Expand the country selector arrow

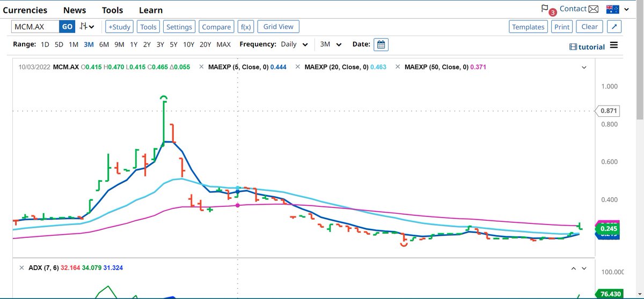pyautogui.click(x=627, y=9)
